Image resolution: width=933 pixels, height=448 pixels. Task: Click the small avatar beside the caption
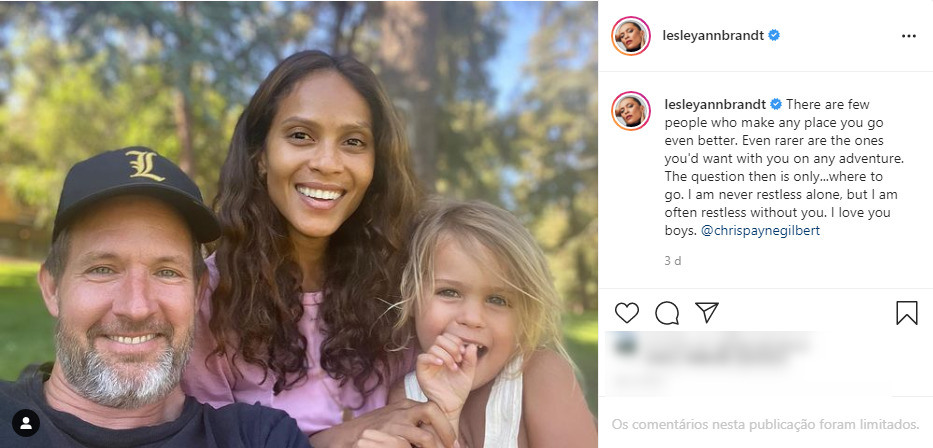[x=632, y=110]
